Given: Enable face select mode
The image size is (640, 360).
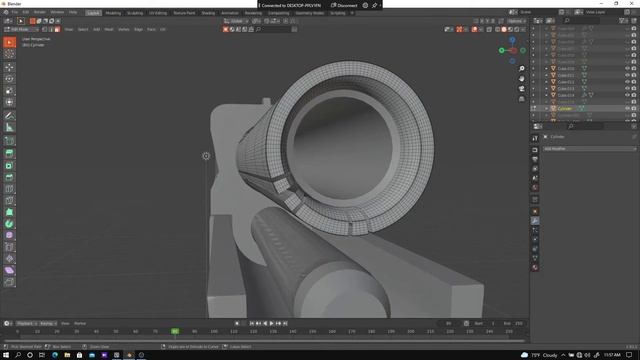Looking at the screenshot, I should [x=57, y=29].
